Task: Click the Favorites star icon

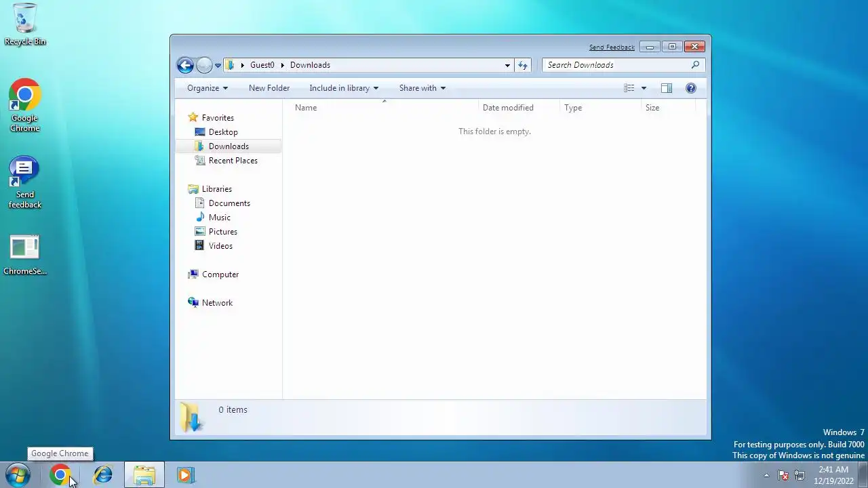Action: tap(193, 117)
